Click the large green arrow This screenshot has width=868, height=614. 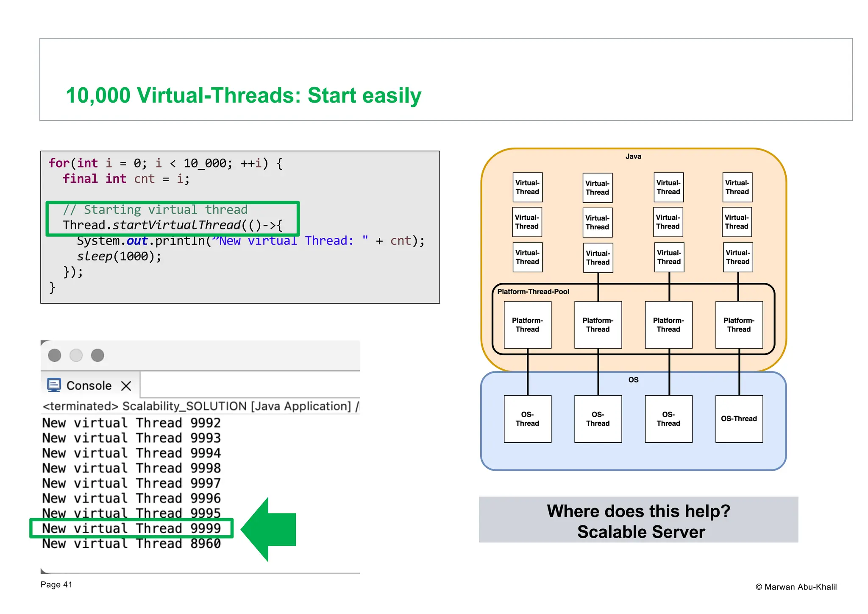270,529
